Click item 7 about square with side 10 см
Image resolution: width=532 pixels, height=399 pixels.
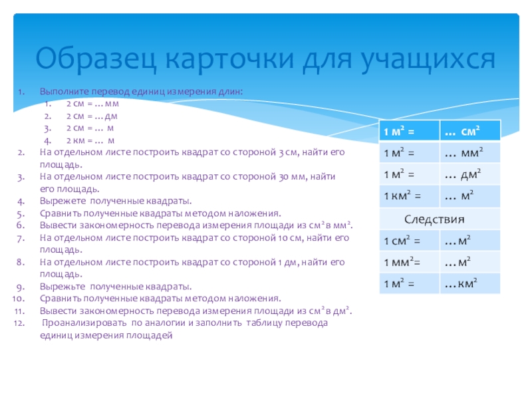(194, 243)
